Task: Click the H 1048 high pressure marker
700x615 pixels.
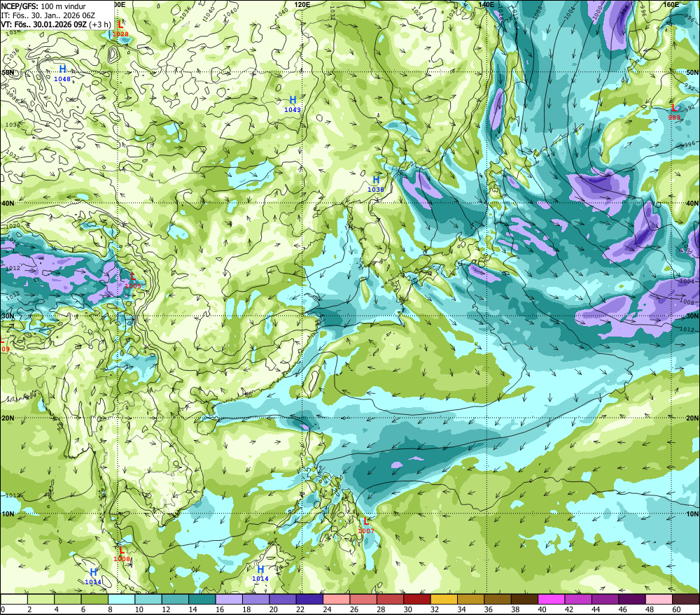Action: [x=62, y=73]
